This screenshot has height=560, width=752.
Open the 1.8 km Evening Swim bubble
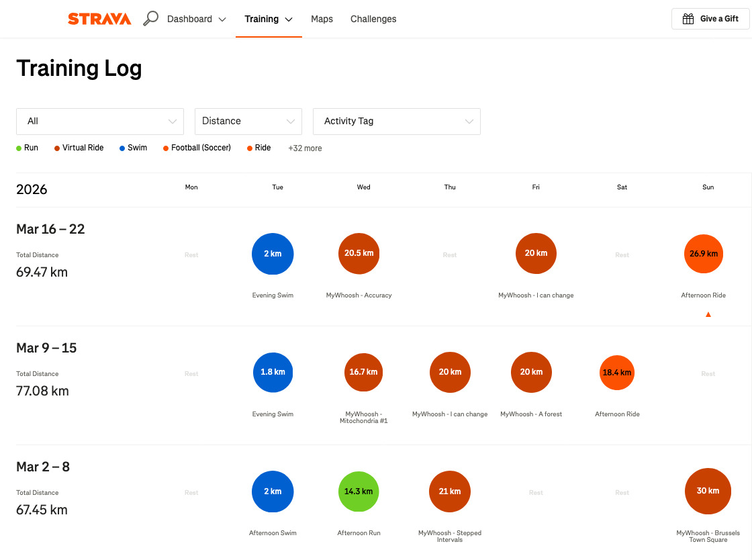(273, 372)
